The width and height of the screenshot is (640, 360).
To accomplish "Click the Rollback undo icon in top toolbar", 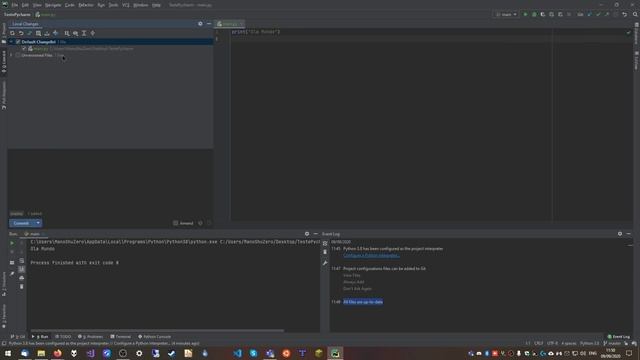I will click(x=624, y=14).
